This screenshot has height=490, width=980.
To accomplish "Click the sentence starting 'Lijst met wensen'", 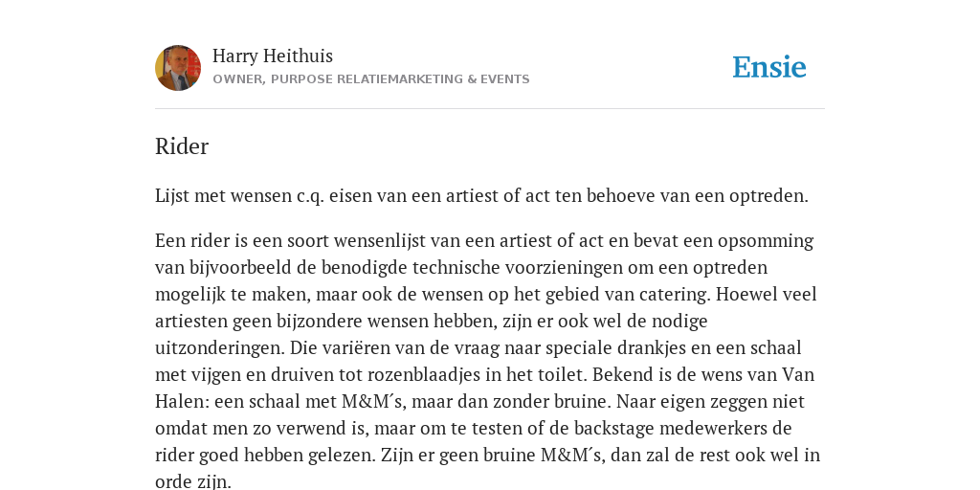I will [x=482, y=196].
